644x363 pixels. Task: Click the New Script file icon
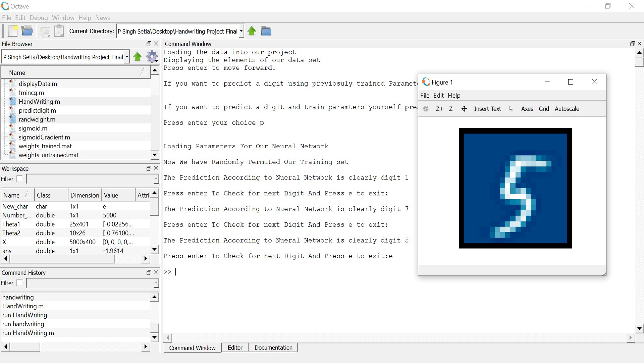[13, 31]
